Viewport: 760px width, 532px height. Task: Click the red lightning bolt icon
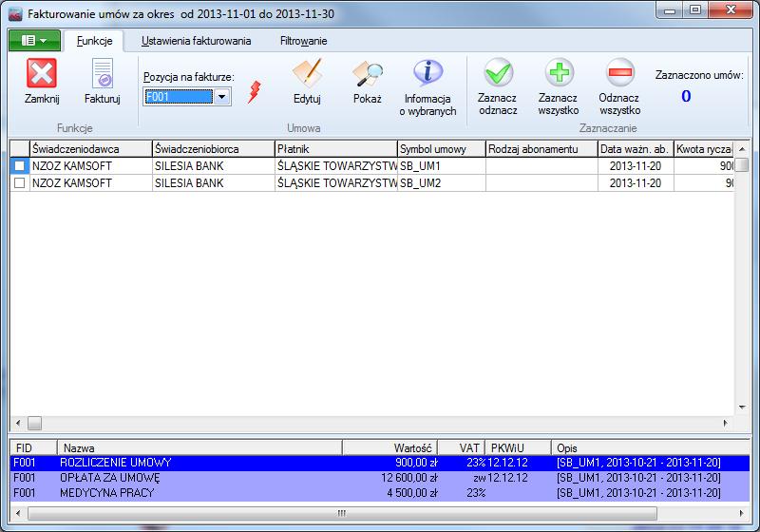(255, 92)
